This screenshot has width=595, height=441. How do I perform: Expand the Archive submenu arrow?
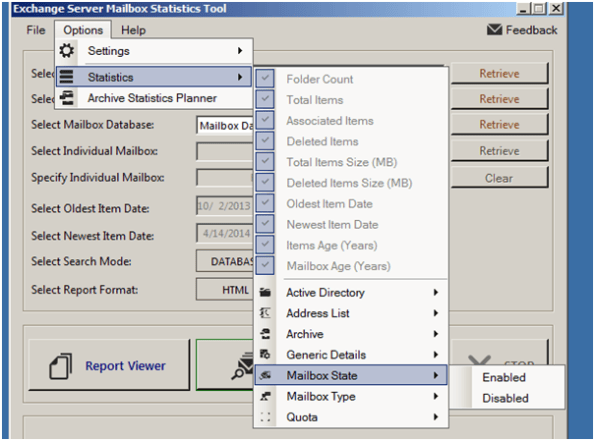click(436, 334)
